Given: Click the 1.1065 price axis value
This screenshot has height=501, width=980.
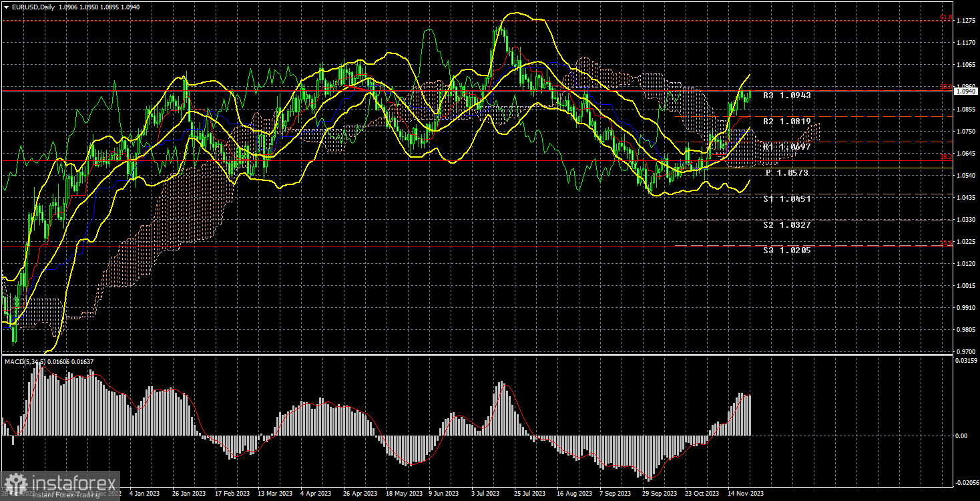Looking at the screenshot, I should click(x=965, y=65).
